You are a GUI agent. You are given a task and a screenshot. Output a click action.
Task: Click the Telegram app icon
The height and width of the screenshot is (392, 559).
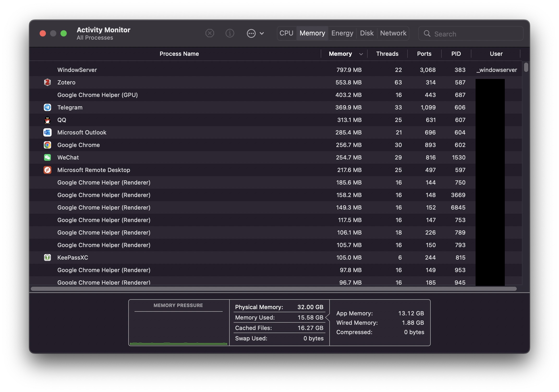point(47,107)
